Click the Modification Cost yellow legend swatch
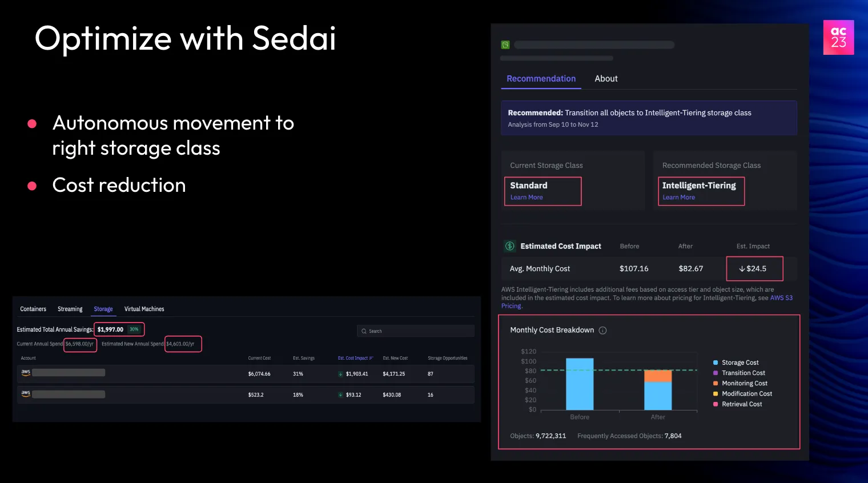 716,393
